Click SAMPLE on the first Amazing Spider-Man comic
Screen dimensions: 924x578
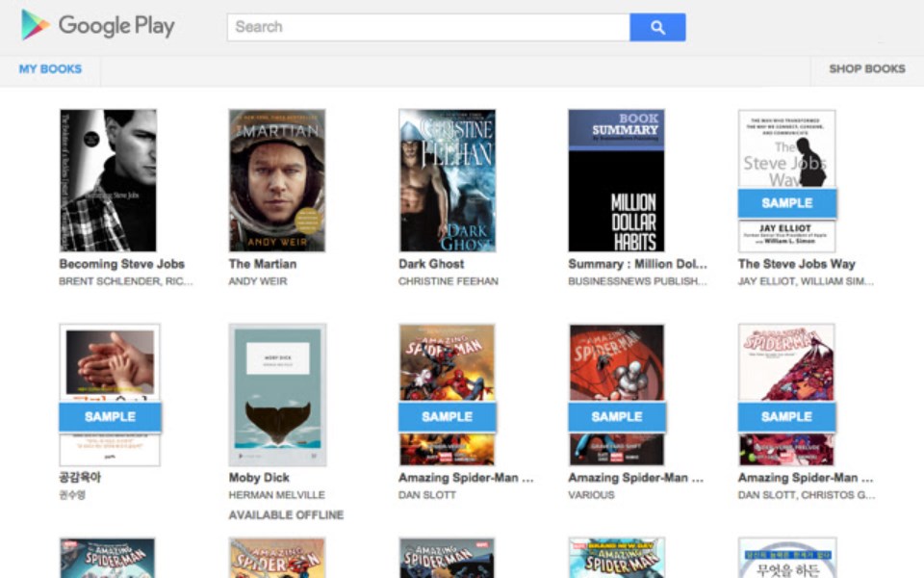click(448, 416)
